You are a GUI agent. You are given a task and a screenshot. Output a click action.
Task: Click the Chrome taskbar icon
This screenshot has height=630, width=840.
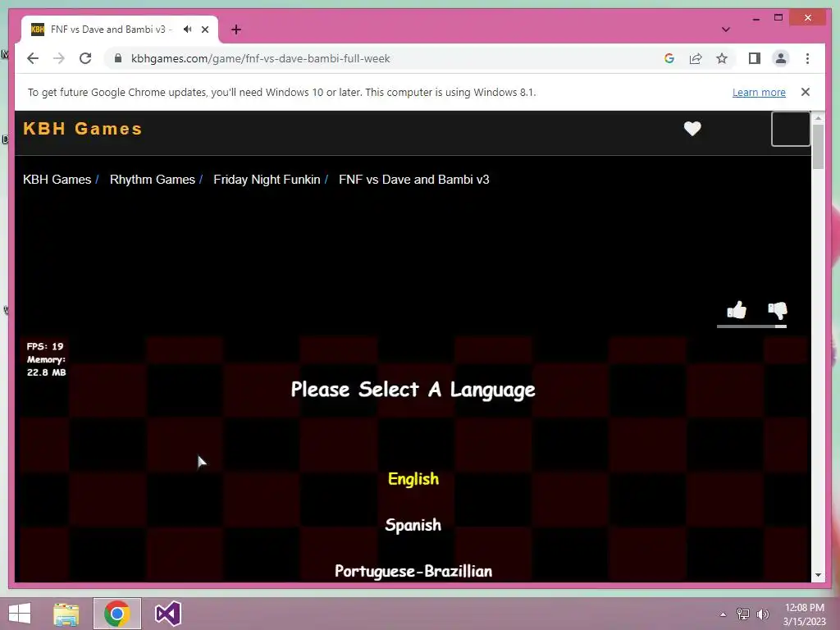(x=116, y=614)
